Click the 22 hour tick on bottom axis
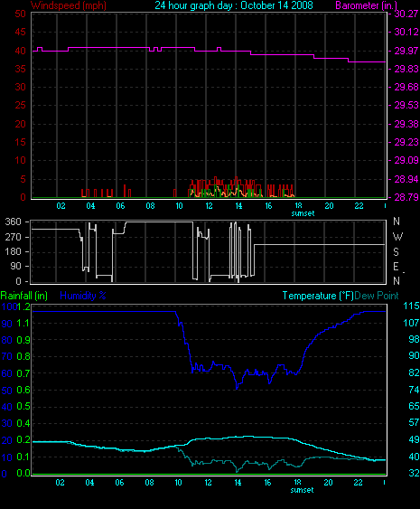The width and height of the screenshot is (420, 509). click(x=358, y=483)
